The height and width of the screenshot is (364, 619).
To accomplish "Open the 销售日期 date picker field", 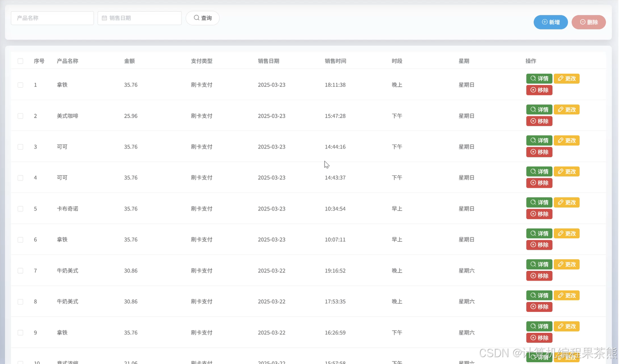I will coord(140,18).
